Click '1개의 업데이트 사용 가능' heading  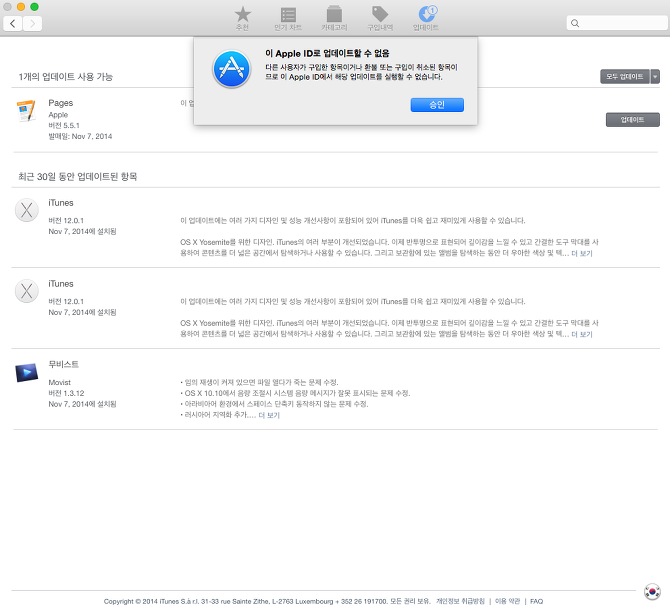[65, 77]
